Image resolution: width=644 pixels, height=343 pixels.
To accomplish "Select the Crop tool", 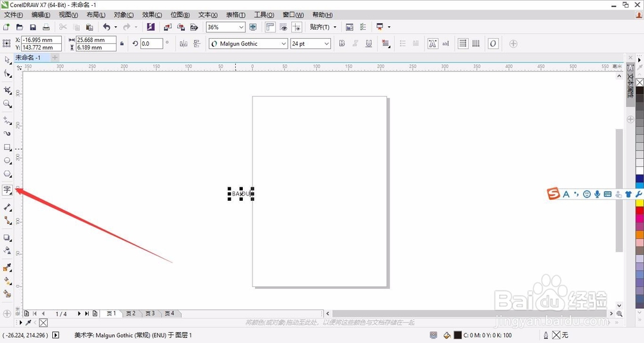I will (7, 90).
